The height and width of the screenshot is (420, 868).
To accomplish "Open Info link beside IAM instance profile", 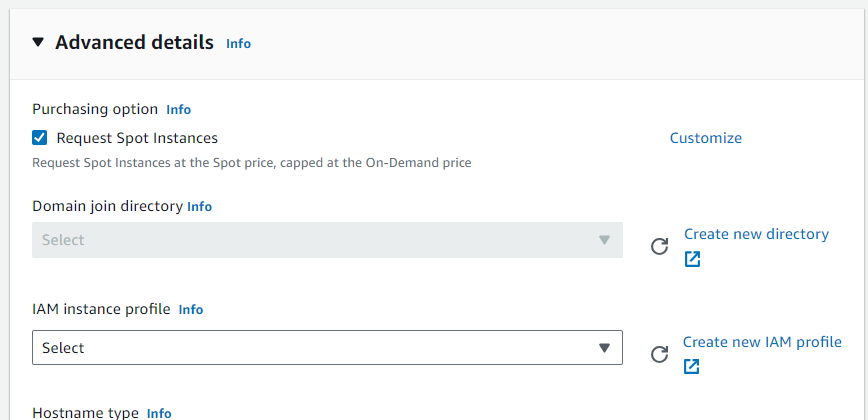I will [191, 310].
